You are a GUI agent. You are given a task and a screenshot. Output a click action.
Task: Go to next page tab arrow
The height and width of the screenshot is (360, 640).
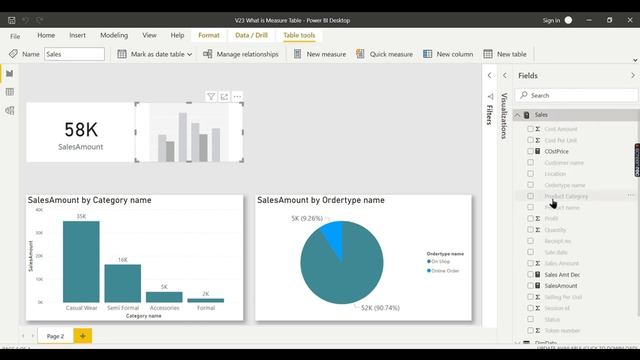[x=33, y=336]
